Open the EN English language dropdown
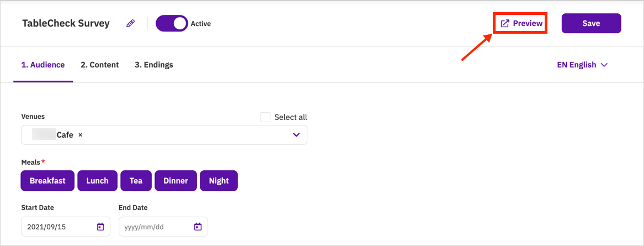The width and height of the screenshot is (644, 246). click(x=582, y=65)
